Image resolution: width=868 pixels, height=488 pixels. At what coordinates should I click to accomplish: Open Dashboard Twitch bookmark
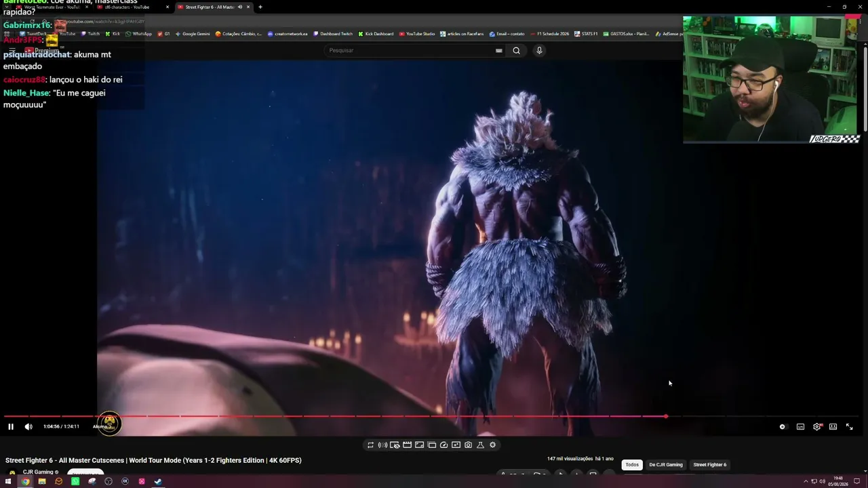(333, 34)
